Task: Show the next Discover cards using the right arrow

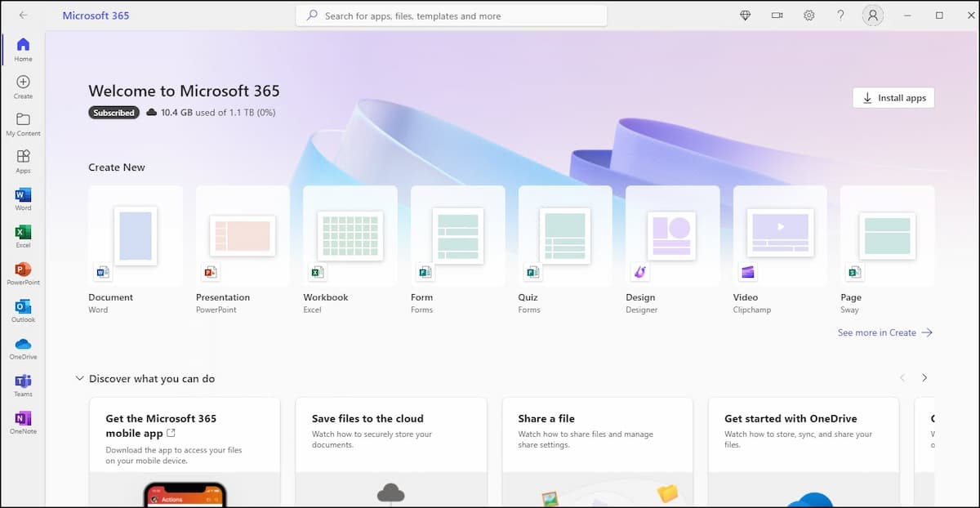Action: pyautogui.click(x=924, y=377)
